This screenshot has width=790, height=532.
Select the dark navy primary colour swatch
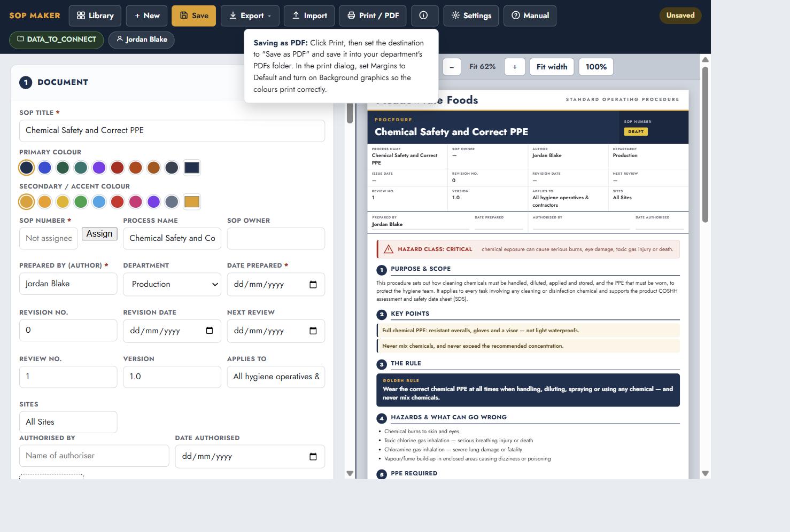pos(27,168)
